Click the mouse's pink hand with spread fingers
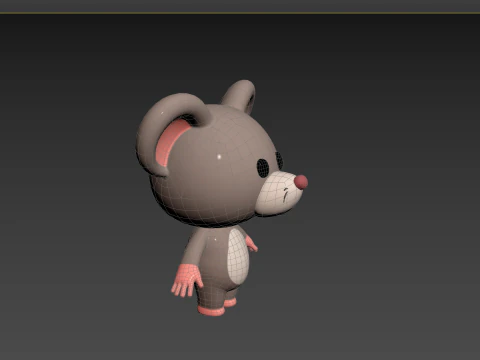This screenshot has height=360, width=480. point(186,280)
